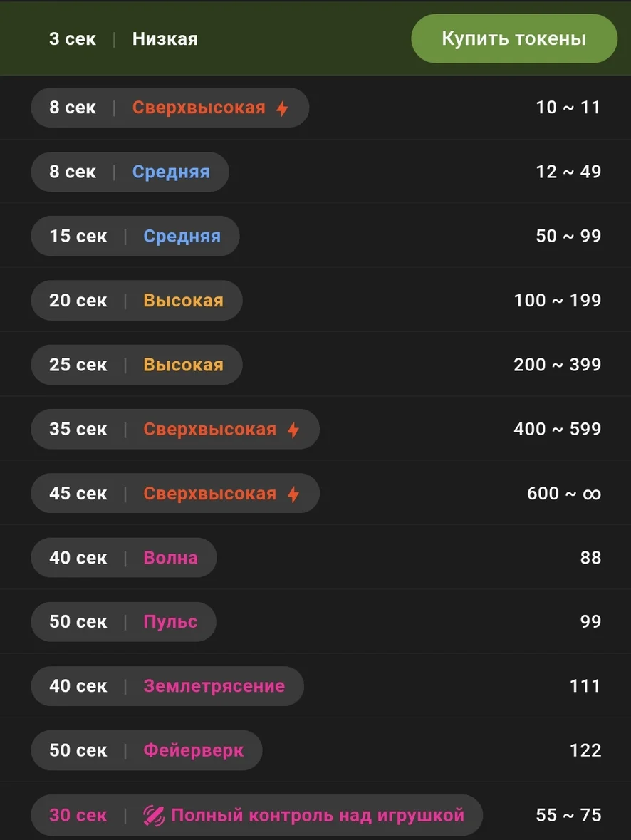Select the 8 сек Средняя level pill
This screenshot has height=840, width=631.
[x=130, y=172]
